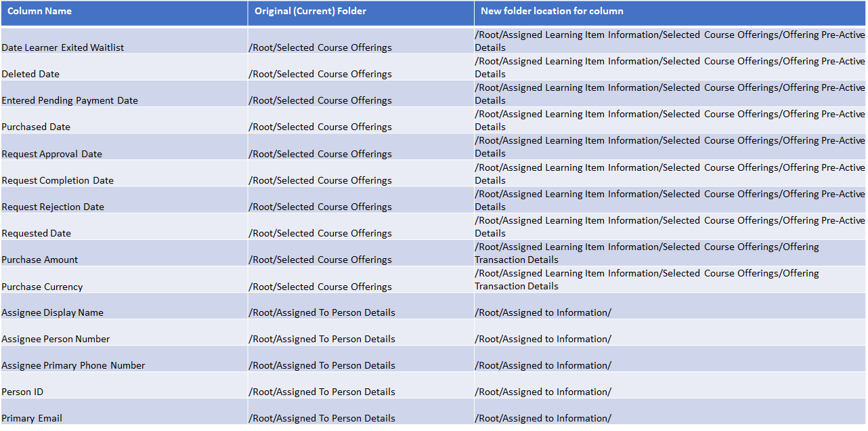The width and height of the screenshot is (868, 431).
Task: Click 'Assigned to Information' in Assignee Display Name row
Action: pos(670,306)
